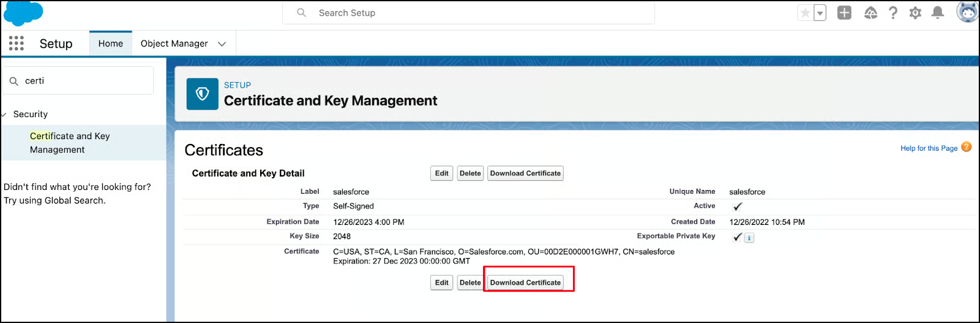This screenshot has width=980, height=323.
Task: Open the Help for this Page link
Action: (929, 148)
